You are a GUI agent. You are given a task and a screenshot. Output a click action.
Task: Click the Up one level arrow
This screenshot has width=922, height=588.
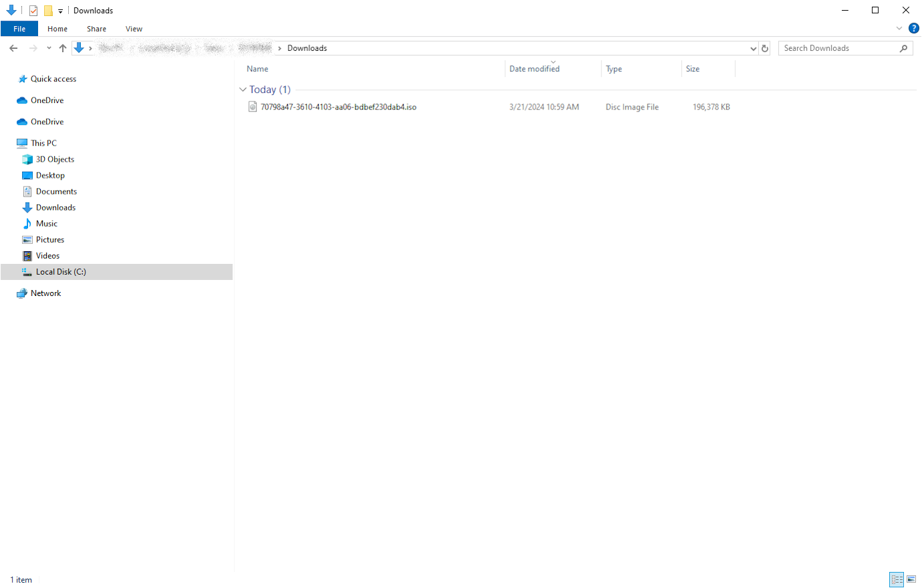(63, 48)
